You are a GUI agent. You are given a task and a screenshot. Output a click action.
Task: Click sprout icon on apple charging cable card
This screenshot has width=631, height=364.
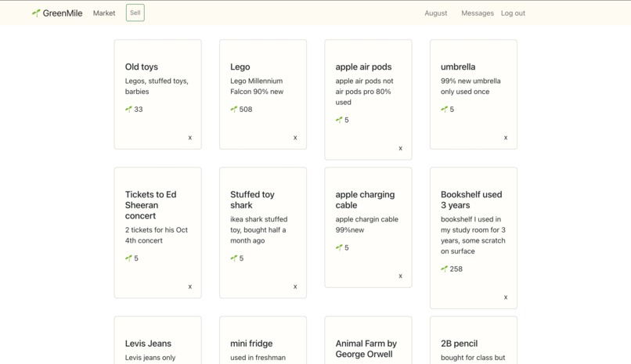click(x=339, y=247)
